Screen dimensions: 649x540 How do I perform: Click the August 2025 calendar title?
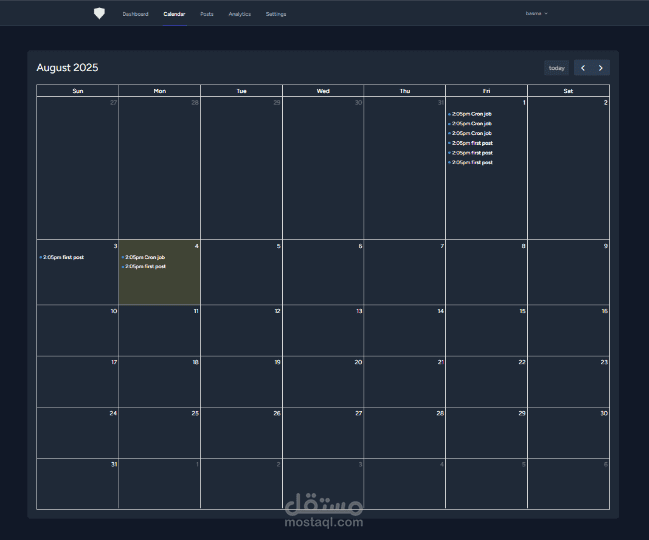click(67, 67)
